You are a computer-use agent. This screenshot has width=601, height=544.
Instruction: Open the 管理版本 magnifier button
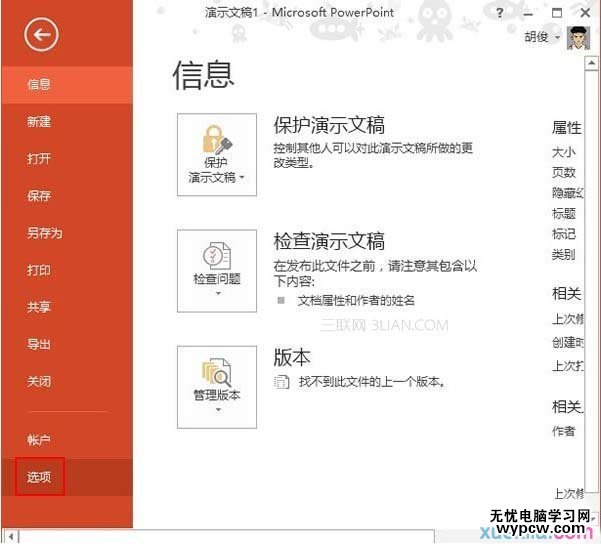[x=217, y=387]
